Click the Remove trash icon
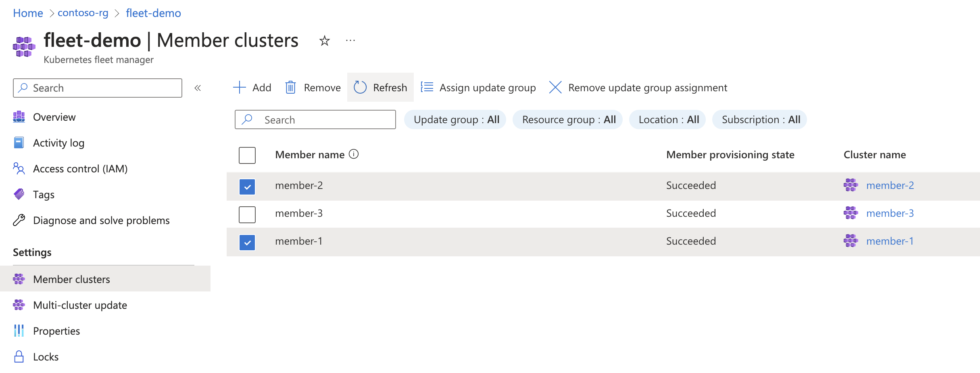 click(x=290, y=88)
